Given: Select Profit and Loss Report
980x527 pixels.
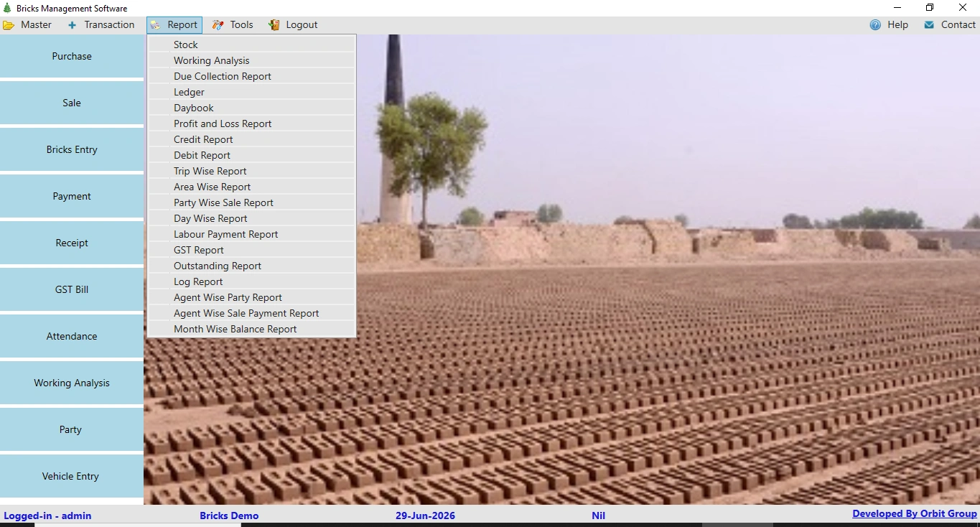Looking at the screenshot, I should (251, 123).
